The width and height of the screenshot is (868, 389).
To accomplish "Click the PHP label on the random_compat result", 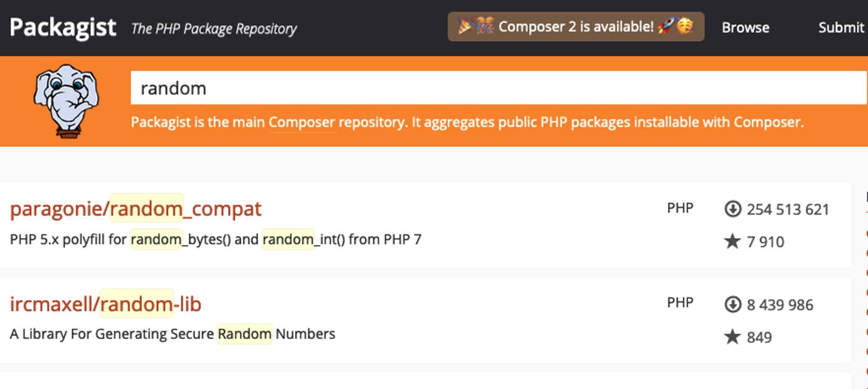I will 680,208.
